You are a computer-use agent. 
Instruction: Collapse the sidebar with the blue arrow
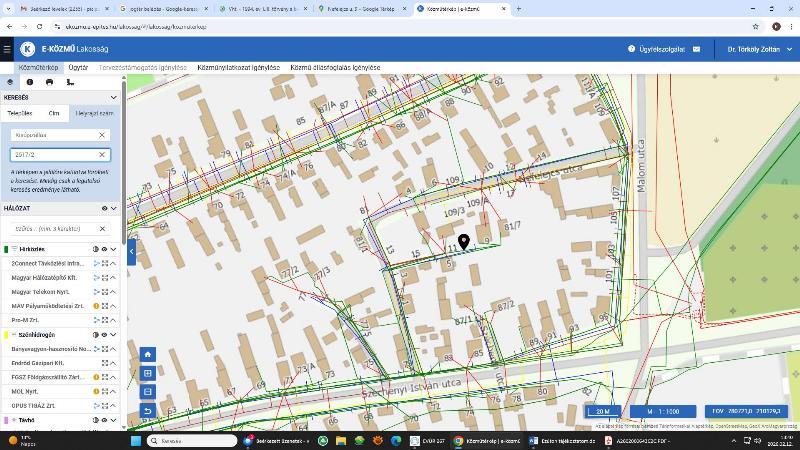click(x=131, y=252)
